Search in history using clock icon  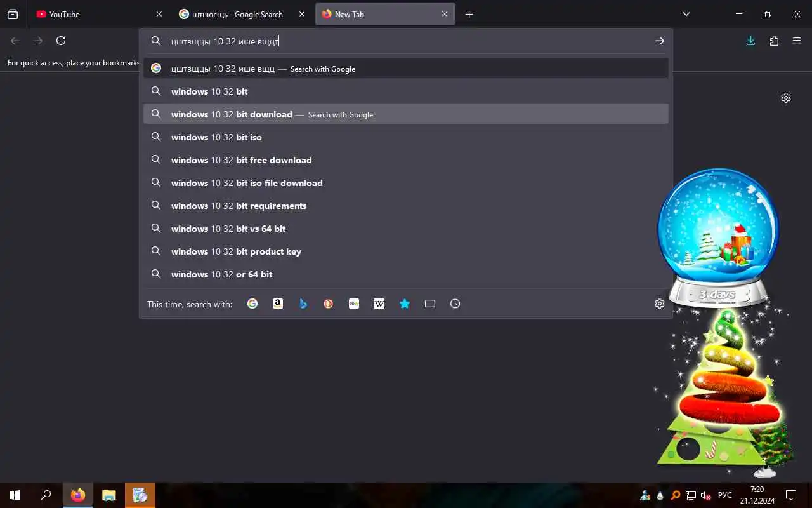tap(455, 304)
